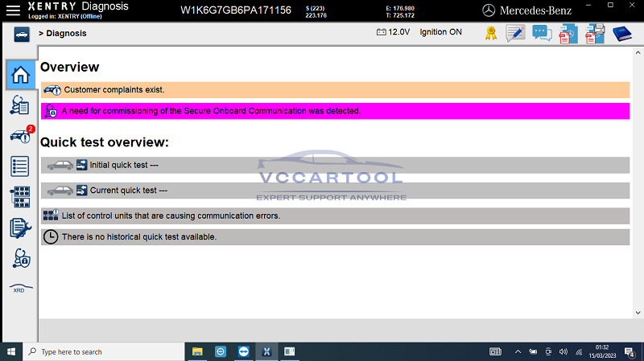
Task: Open the chat feedback bubbles icon
Action: (x=542, y=33)
